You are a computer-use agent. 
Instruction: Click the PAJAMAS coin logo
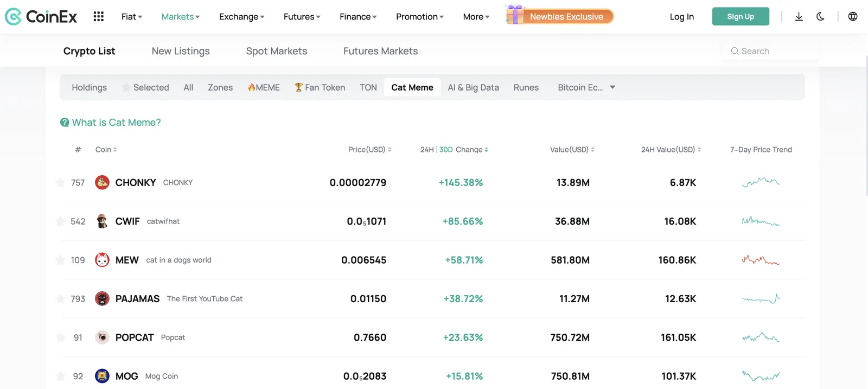pyautogui.click(x=102, y=298)
